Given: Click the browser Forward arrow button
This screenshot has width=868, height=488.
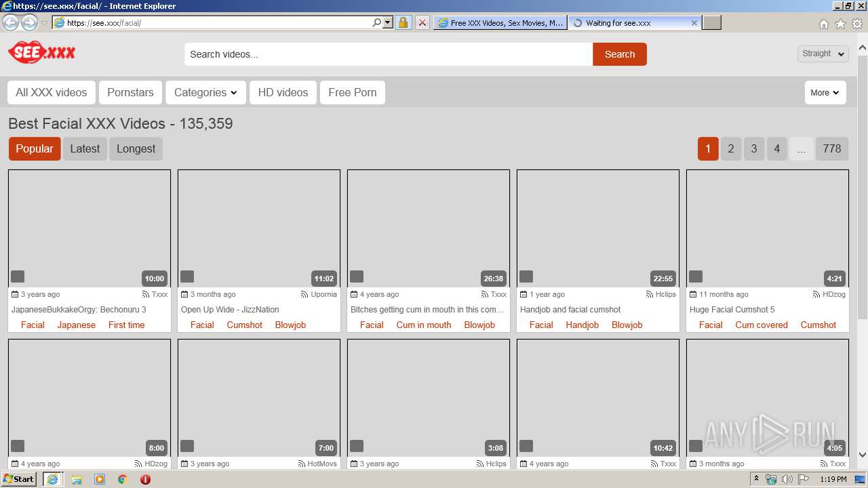Looking at the screenshot, I should [x=29, y=22].
